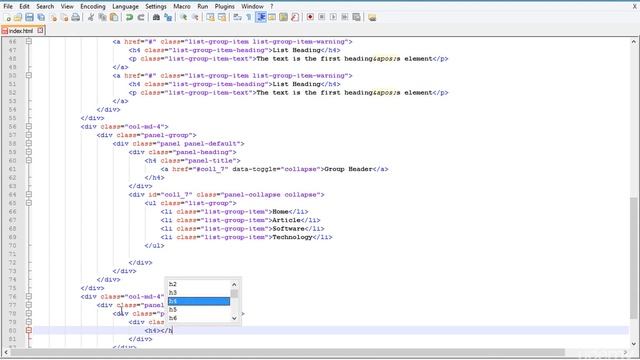
Task: Click the horizontal scrollbar left arrow
Action: tap(5, 352)
